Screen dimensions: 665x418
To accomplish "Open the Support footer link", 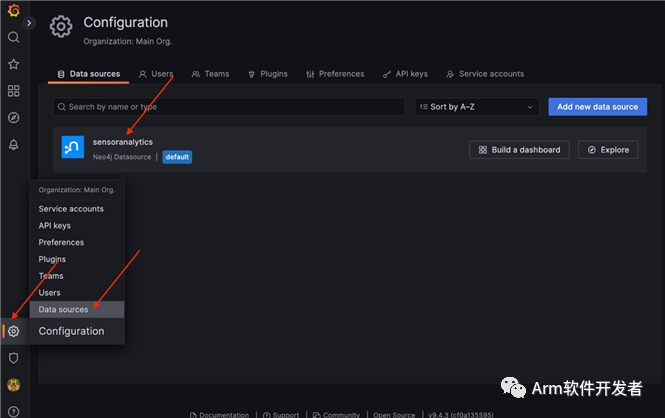I will (x=281, y=415).
